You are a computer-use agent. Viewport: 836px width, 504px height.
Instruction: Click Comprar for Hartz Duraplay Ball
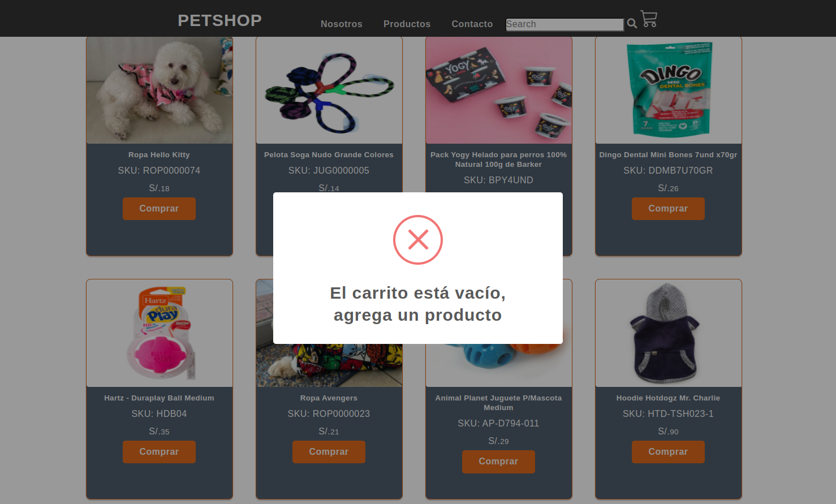point(159,452)
